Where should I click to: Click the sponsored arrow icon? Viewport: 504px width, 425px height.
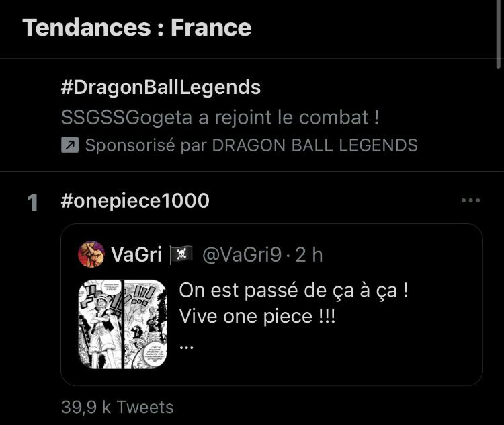[x=70, y=145]
